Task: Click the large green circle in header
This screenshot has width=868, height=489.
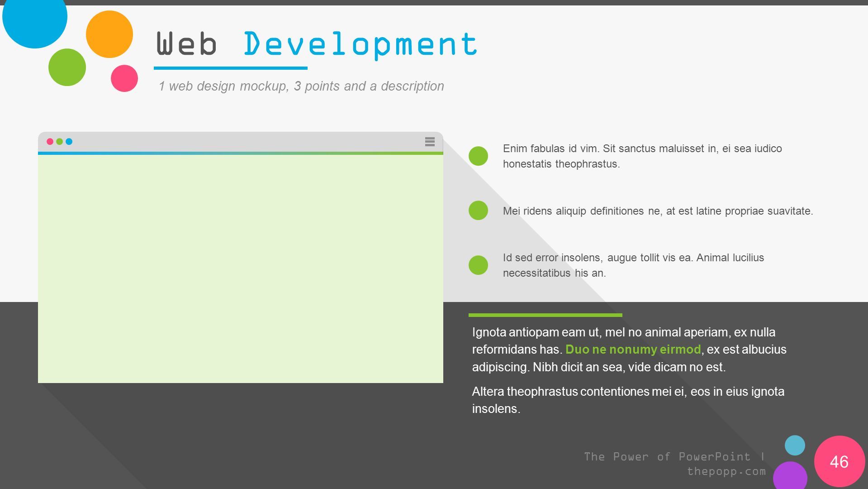Action: 67,67
